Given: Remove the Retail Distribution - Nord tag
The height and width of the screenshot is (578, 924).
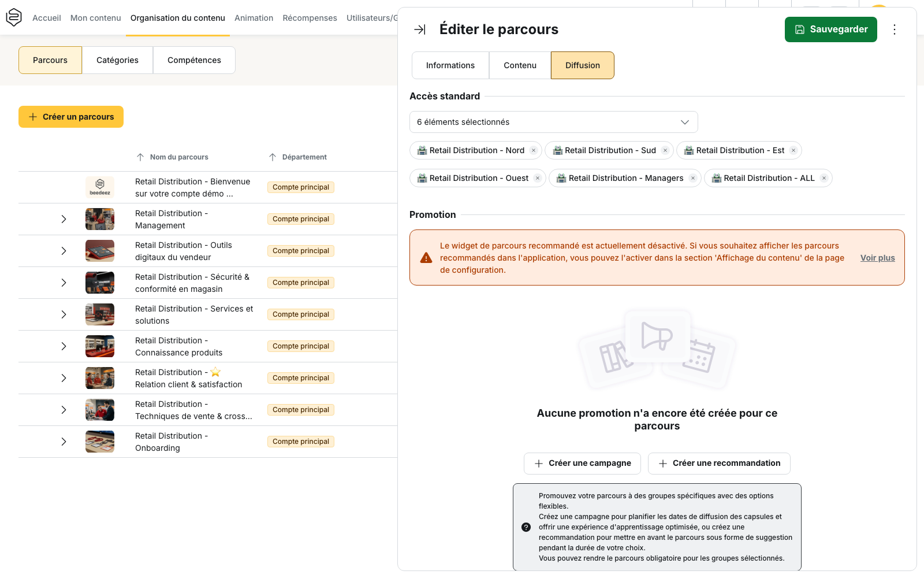Looking at the screenshot, I should coord(534,150).
